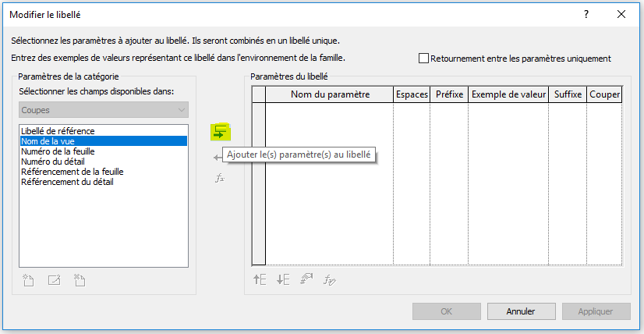Enable Retournement entre les paramètres uniquement checkbox
Viewport: 644px width, 334px height.
pyautogui.click(x=424, y=58)
